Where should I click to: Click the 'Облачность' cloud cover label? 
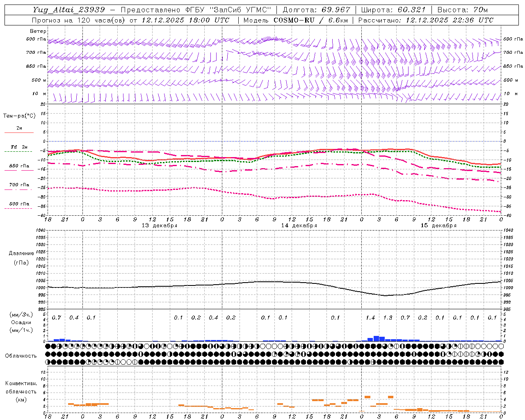coord(21,356)
